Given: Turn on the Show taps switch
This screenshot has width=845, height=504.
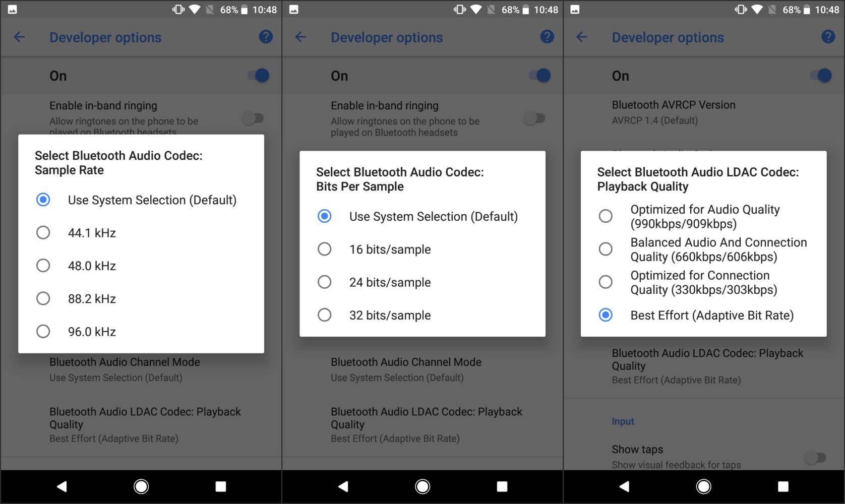Looking at the screenshot, I should point(815,458).
